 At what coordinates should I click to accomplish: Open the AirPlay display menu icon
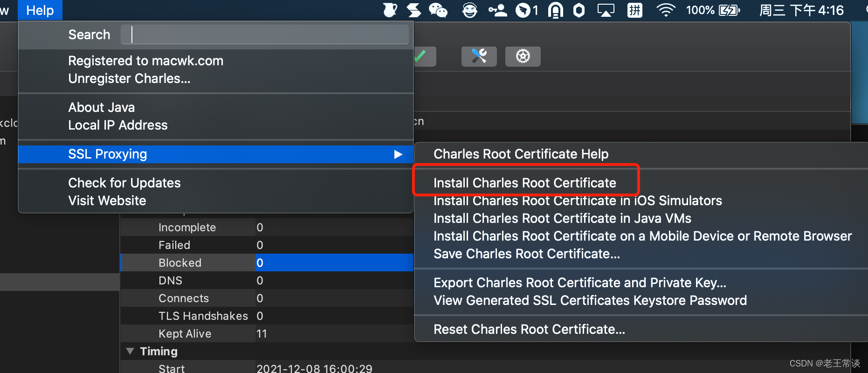(606, 10)
